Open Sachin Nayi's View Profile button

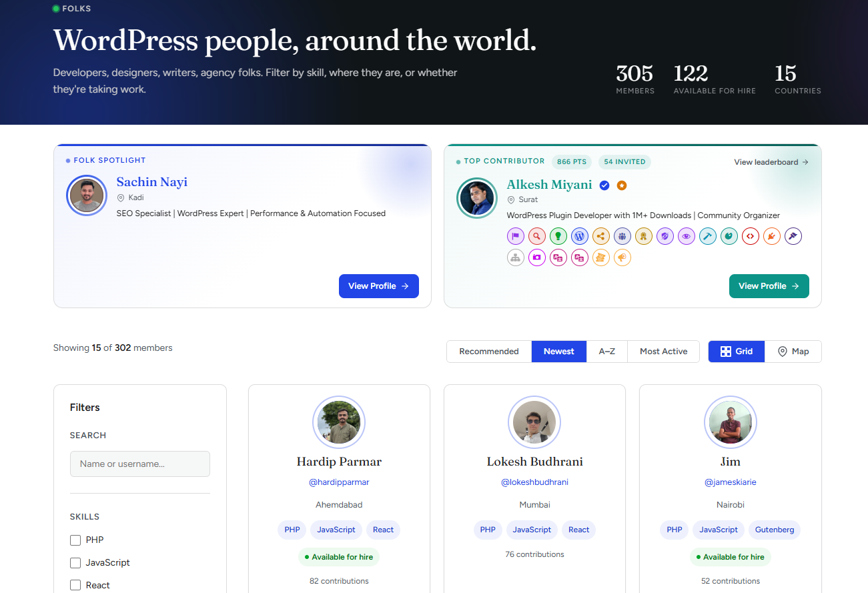(379, 286)
